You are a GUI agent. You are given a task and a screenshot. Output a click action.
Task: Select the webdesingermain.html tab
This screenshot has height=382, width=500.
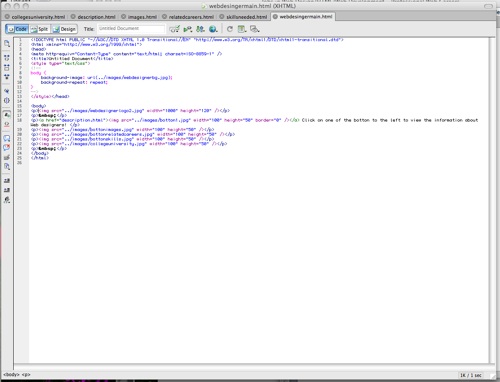coord(303,16)
